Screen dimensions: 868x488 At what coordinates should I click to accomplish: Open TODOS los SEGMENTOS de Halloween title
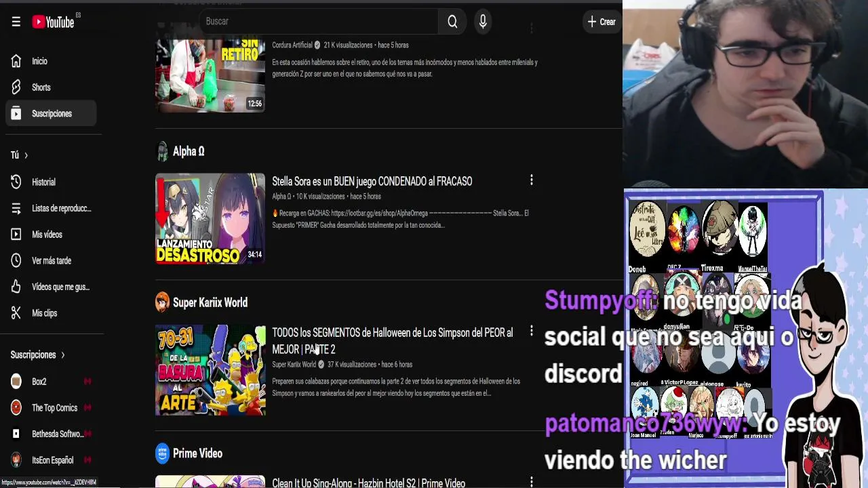tap(393, 341)
